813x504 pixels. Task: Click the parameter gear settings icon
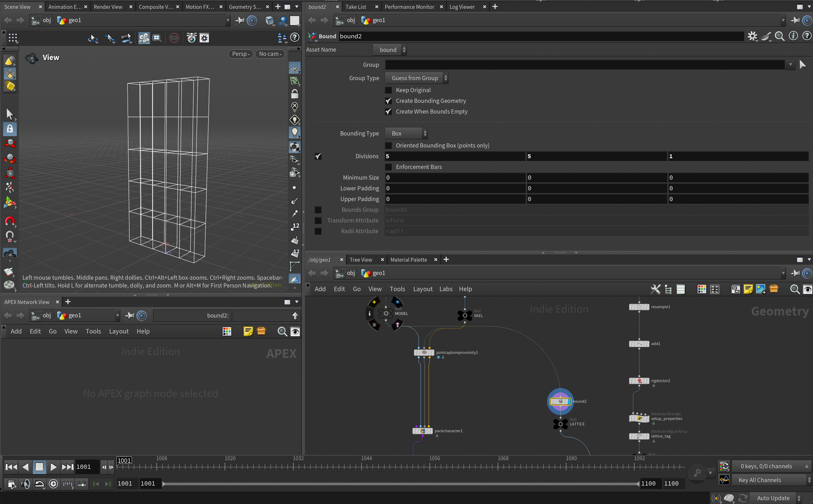point(752,36)
